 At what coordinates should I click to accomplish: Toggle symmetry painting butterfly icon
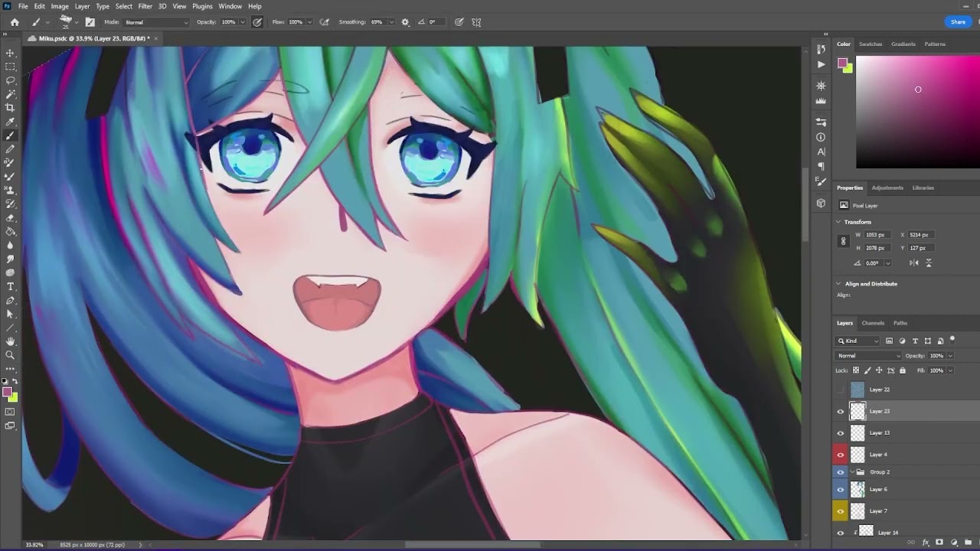[476, 22]
